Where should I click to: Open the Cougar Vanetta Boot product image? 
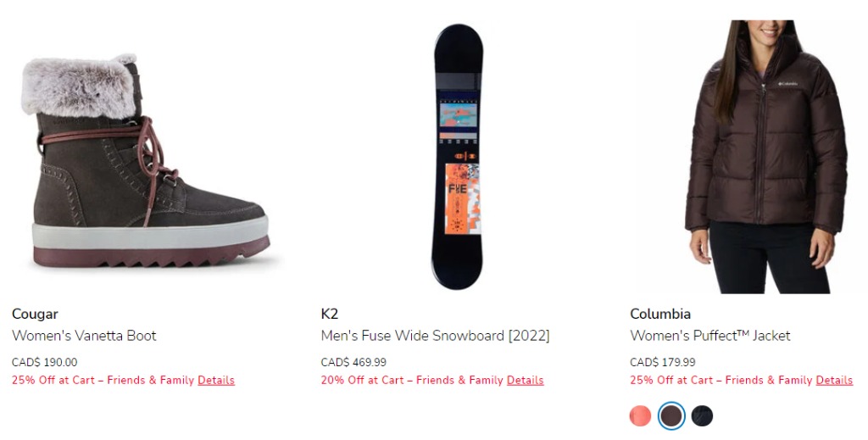coord(146,161)
